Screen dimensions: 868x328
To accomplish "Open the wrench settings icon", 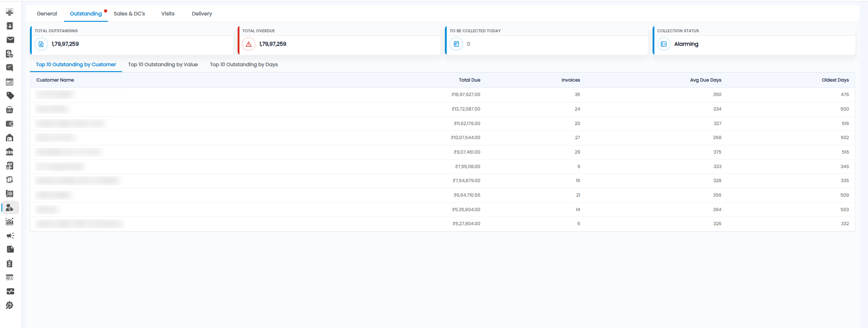I will click(x=10, y=305).
